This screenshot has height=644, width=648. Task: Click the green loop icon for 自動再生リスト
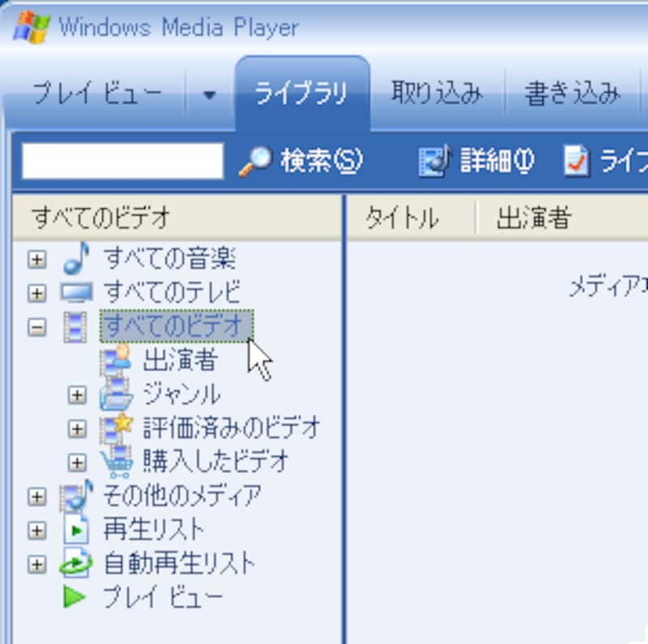pyautogui.click(x=76, y=563)
